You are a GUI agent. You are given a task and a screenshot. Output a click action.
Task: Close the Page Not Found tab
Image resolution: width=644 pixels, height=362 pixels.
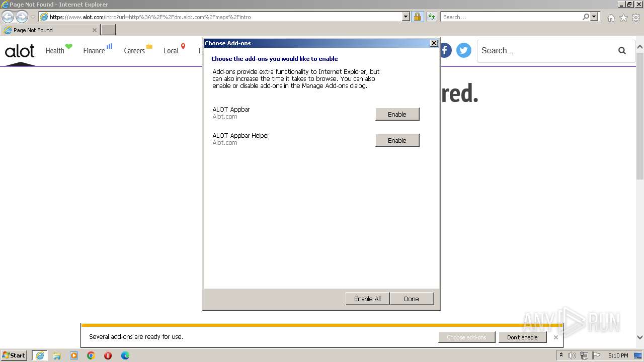[94, 30]
